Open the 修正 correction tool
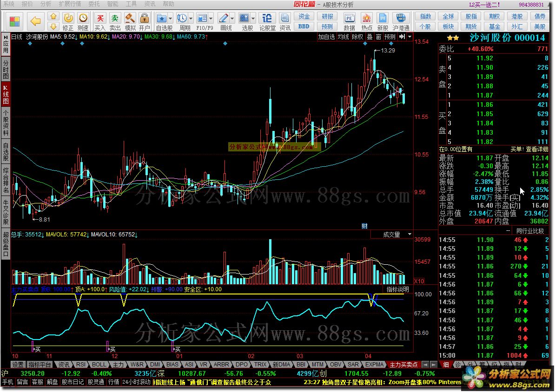Image resolution: width=555 pixels, height=392 pixels. pos(68,21)
